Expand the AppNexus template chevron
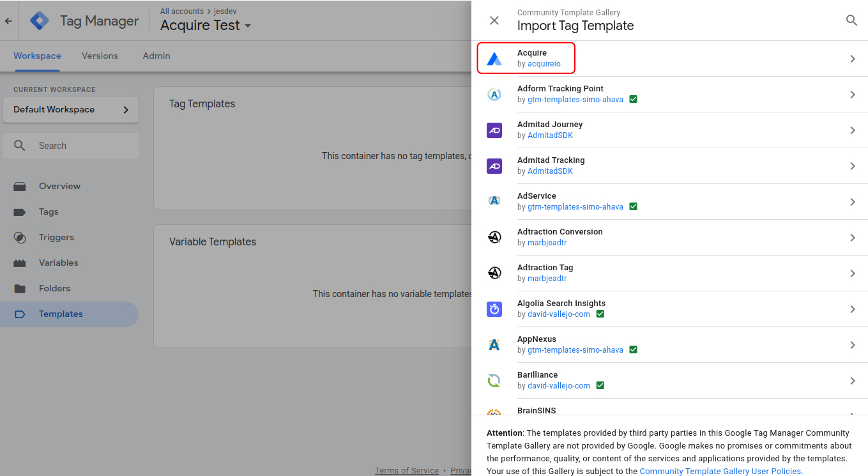Viewport: 868px width, 476px height. (x=853, y=345)
